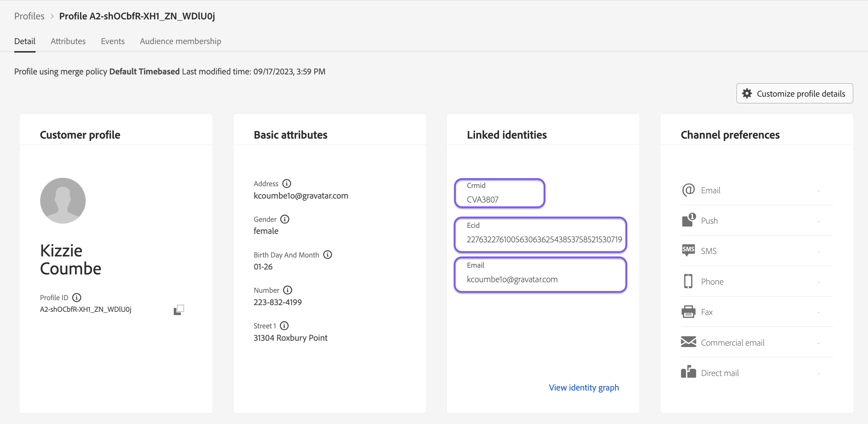Screen dimensions: 868x424
Task: Click Customize profile details button
Action: [x=795, y=93]
